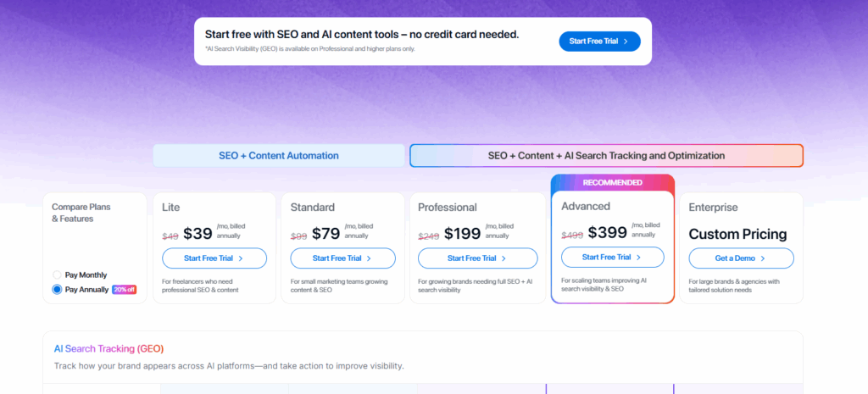Click Get a Demo for Enterprise
The width and height of the screenshot is (868, 394).
point(741,258)
